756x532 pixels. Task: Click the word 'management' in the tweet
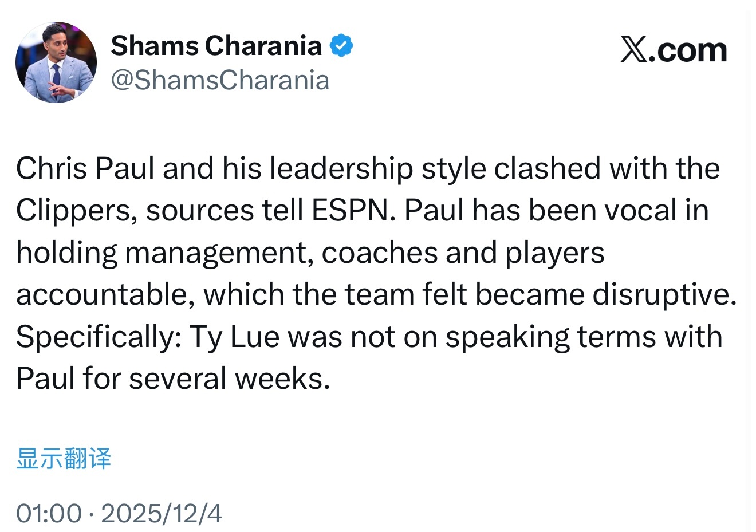point(218,253)
